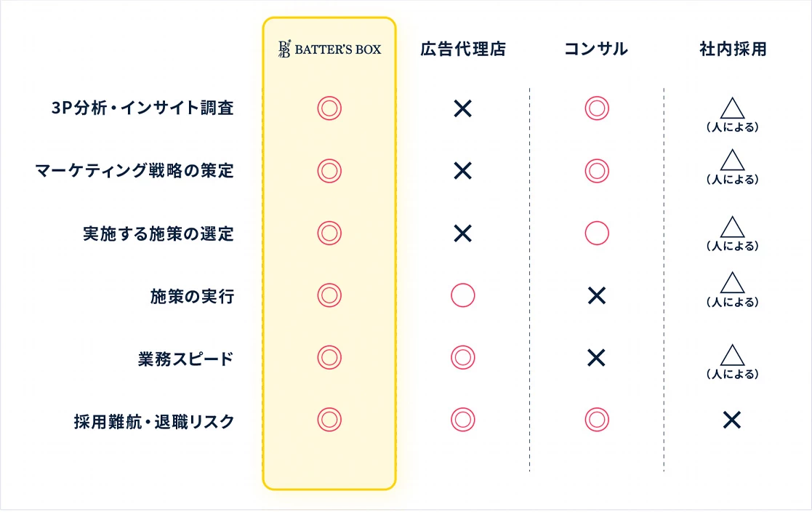Click the single circle for 広告代理店 施策の実行

(x=462, y=295)
